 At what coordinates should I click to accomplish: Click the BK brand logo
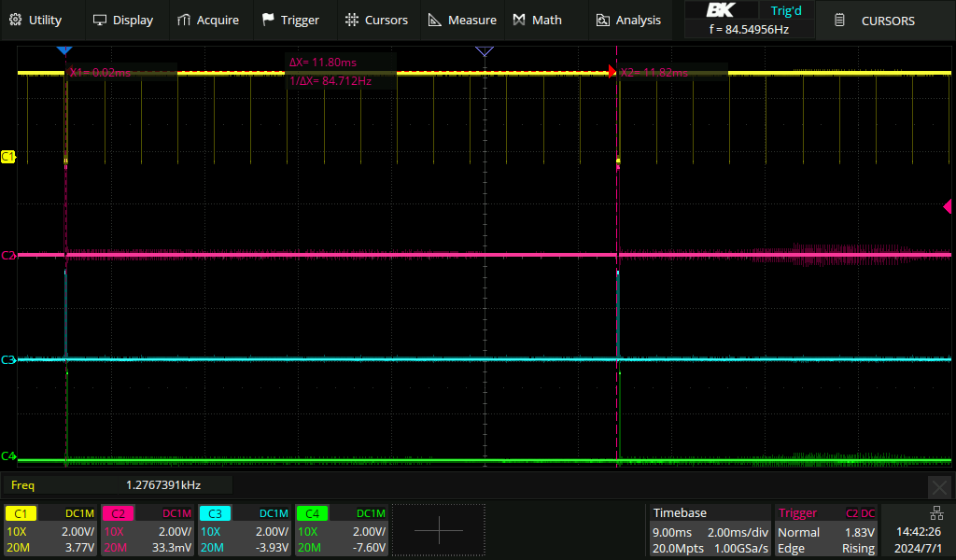tap(721, 9)
